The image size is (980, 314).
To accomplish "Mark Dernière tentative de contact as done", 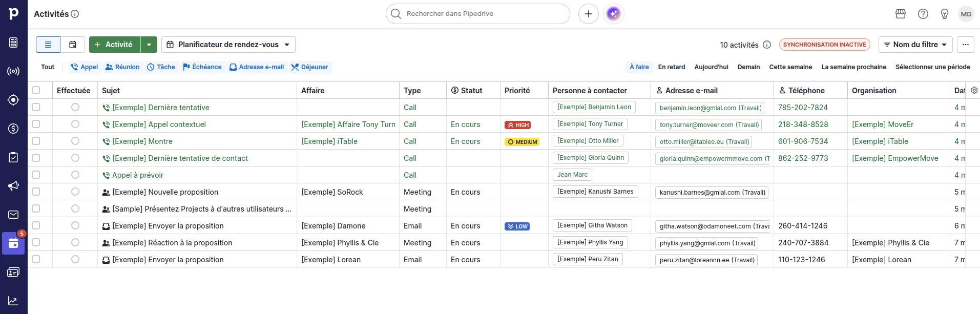I will (75, 158).
